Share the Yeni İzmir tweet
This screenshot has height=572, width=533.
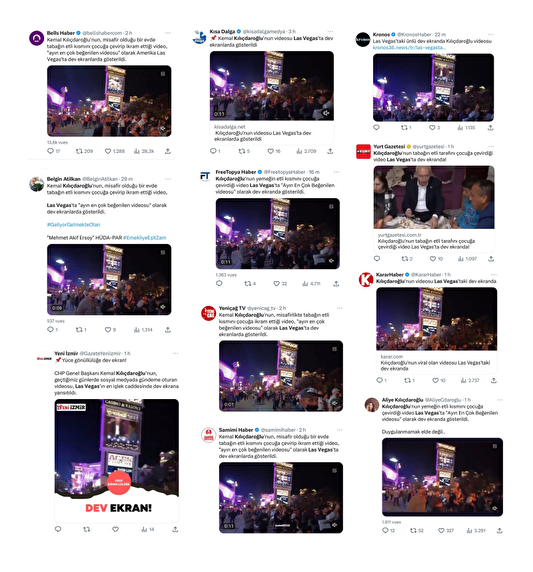[x=175, y=529]
